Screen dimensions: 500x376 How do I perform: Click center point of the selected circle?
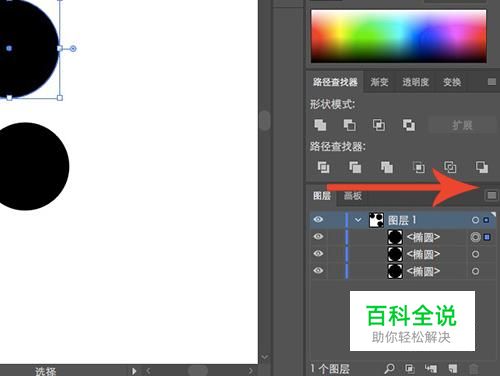pyautogui.click(x=9, y=48)
